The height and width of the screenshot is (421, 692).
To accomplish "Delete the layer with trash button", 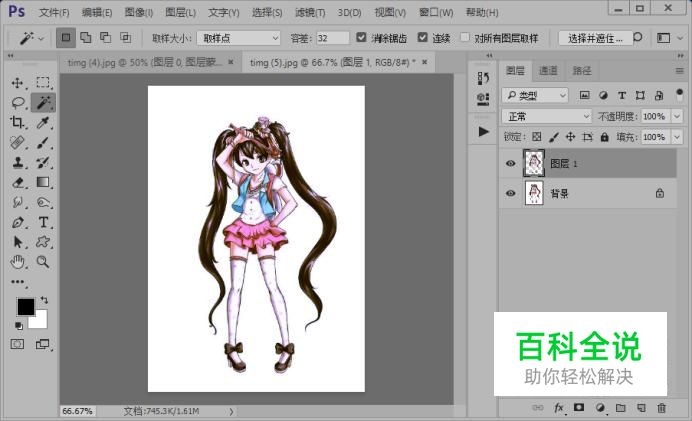I will coord(661,408).
